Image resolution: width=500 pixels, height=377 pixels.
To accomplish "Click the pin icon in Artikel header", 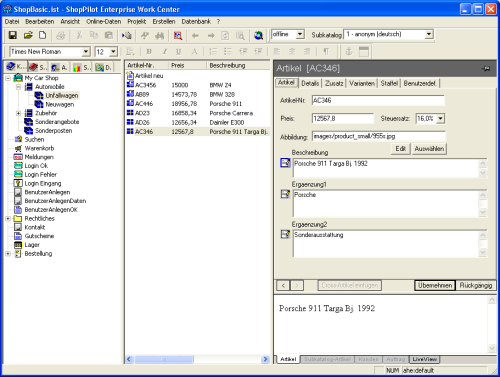I will tap(486, 69).
